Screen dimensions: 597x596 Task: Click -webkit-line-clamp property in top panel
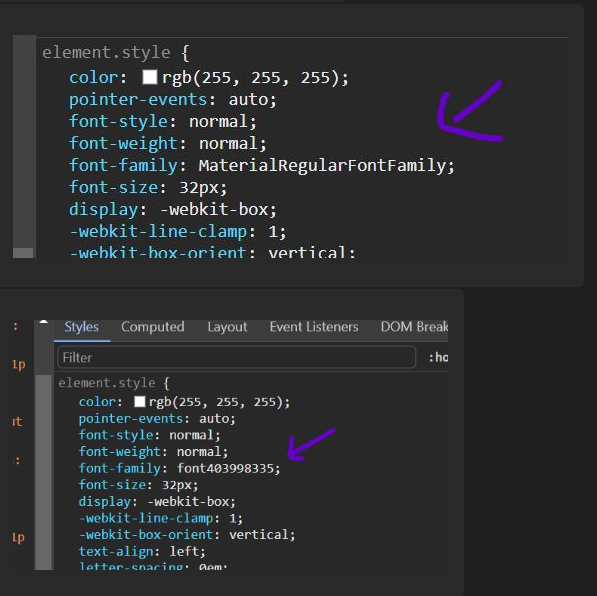click(158, 231)
